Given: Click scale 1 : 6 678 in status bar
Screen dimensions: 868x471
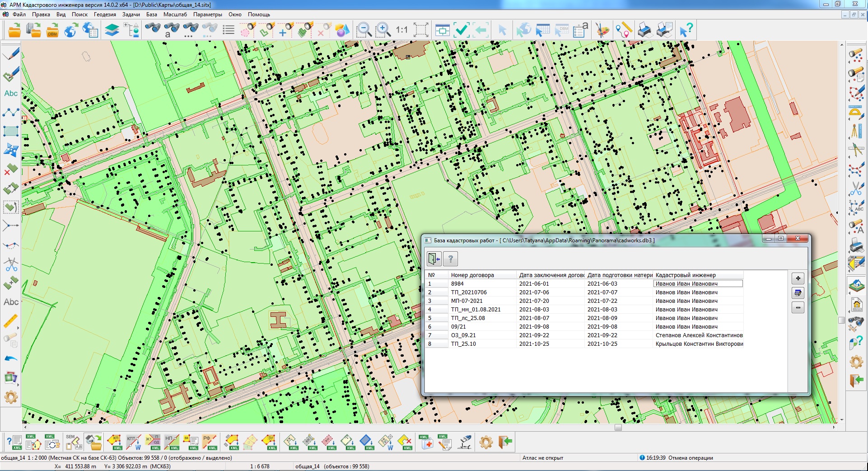Looking at the screenshot, I should tap(260, 466).
